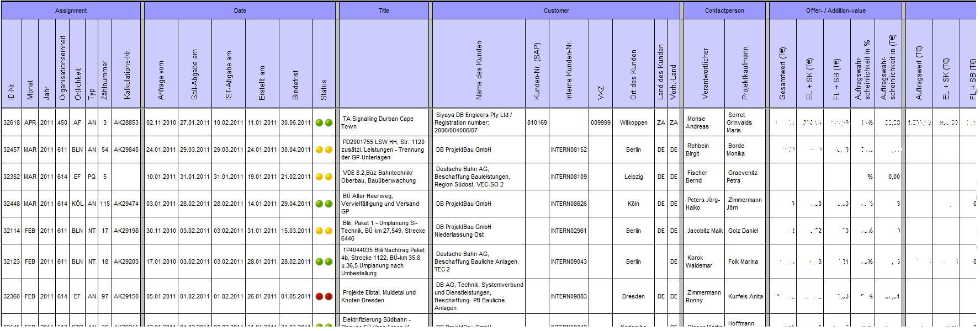
Task: Select the Organisationseinheit column header
Action: click(x=62, y=63)
